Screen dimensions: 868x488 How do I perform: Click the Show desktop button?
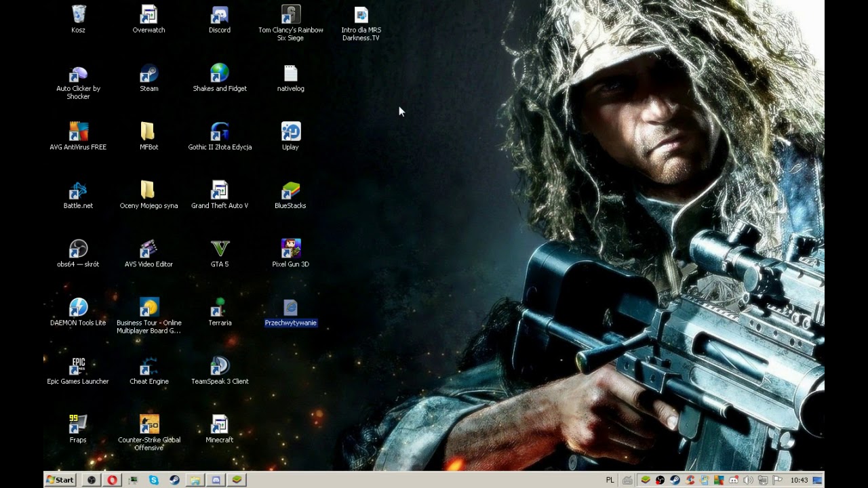817,480
